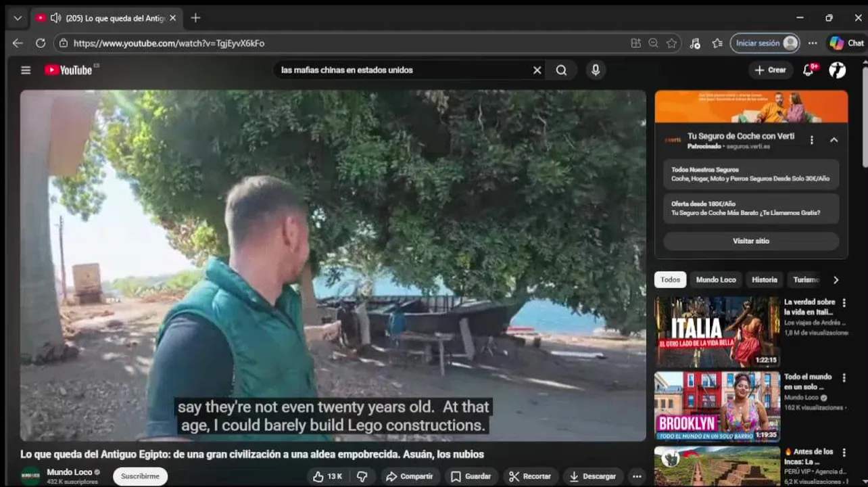This screenshot has width=868, height=487.
Task: Select the Turismo filter chip
Action: coord(806,279)
